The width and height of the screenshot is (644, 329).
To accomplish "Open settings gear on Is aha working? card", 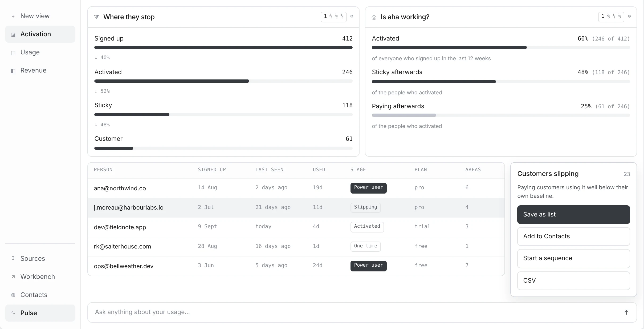I will tap(629, 16).
